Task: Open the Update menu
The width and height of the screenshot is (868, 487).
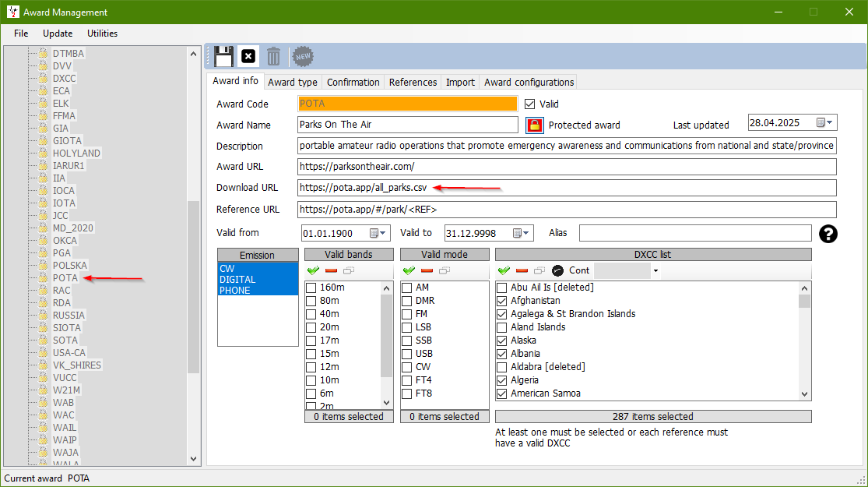Action: pos(58,34)
